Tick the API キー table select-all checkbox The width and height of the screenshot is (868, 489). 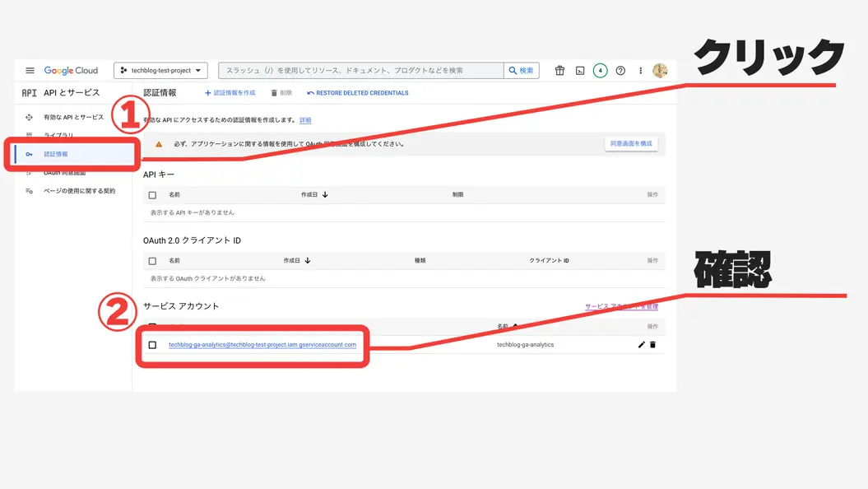(x=152, y=195)
